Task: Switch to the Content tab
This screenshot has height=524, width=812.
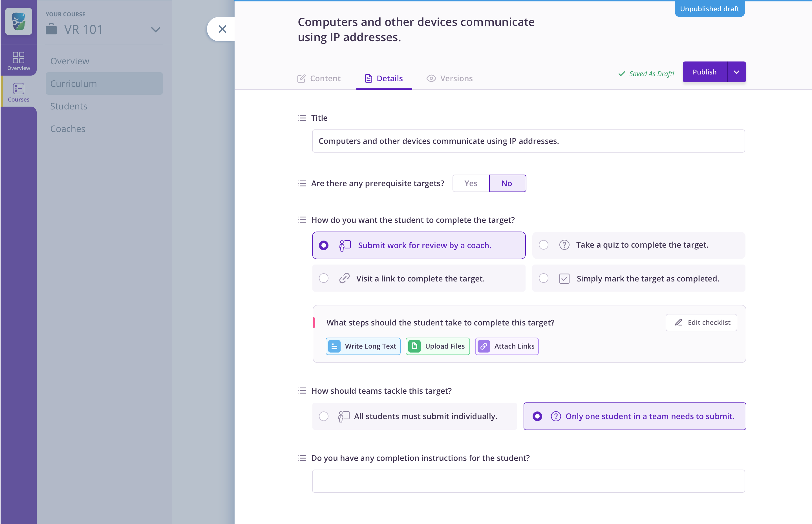Action: click(x=319, y=79)
